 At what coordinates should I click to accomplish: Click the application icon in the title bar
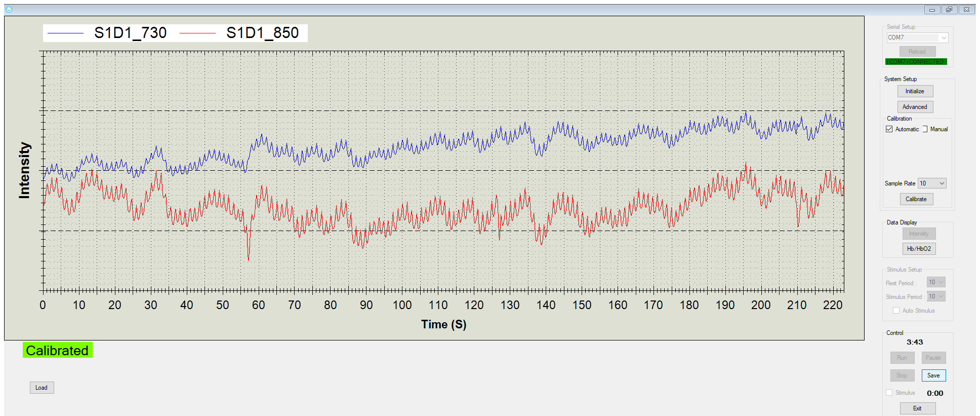pos(9,9)
